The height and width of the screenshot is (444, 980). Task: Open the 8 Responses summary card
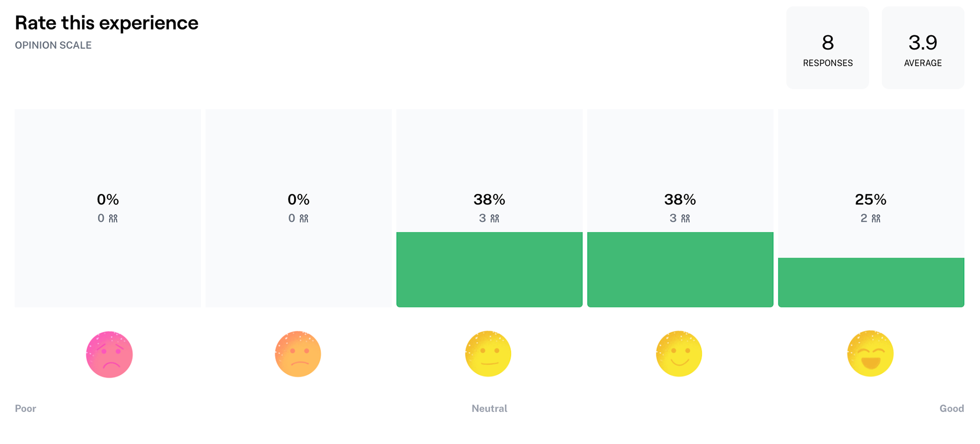coord(828,48)
